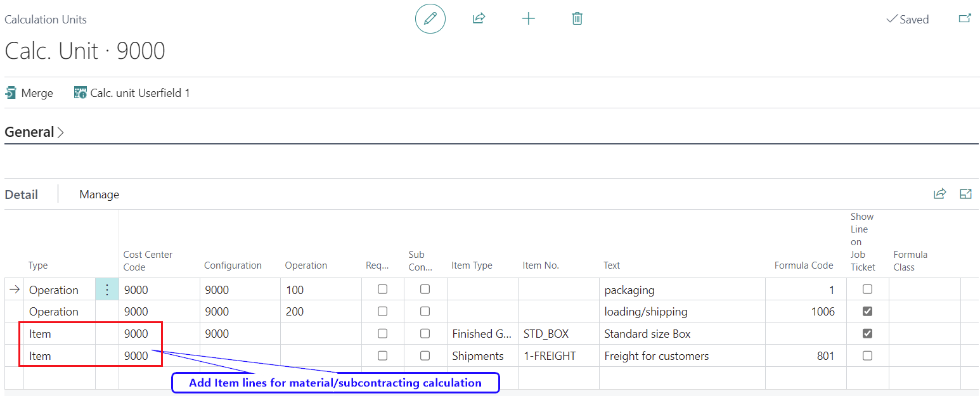Click the Formula Code column header
The height and width of the screenshot is (396, 980).
804,265
